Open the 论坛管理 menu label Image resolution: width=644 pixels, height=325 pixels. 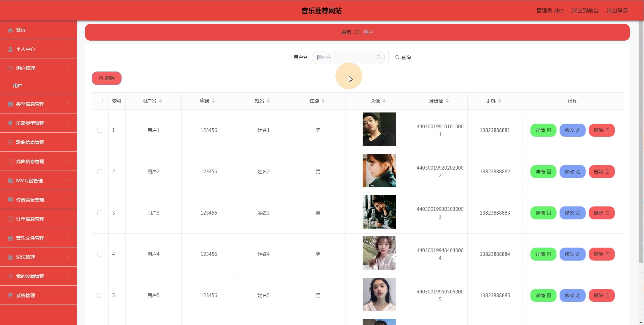coord(26,257)
